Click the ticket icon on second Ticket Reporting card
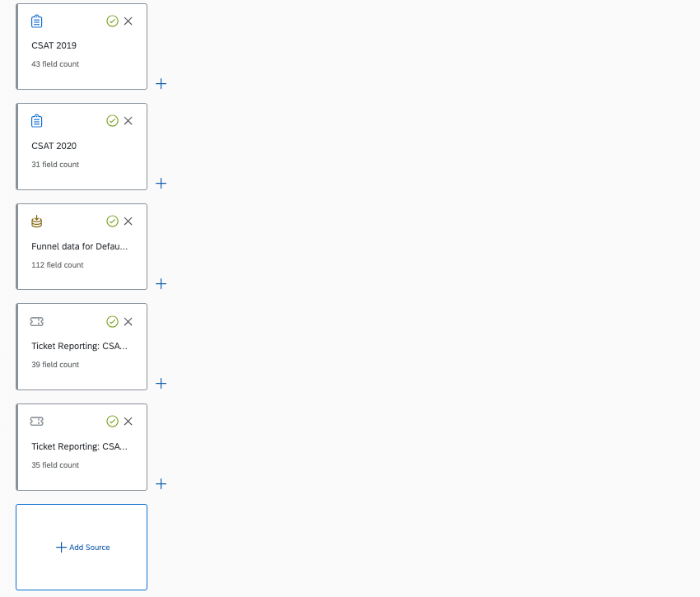This screenshot has height=597, width=700. (x=36, y=421)
